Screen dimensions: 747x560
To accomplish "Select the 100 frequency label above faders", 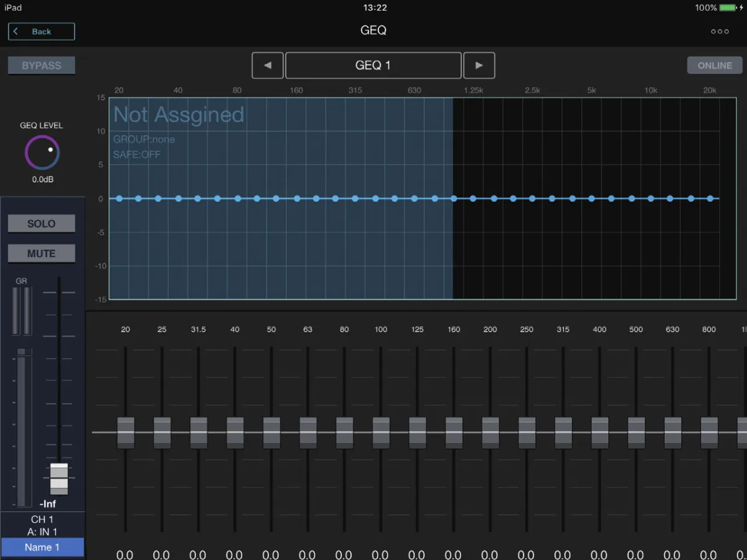I will 381,329.
